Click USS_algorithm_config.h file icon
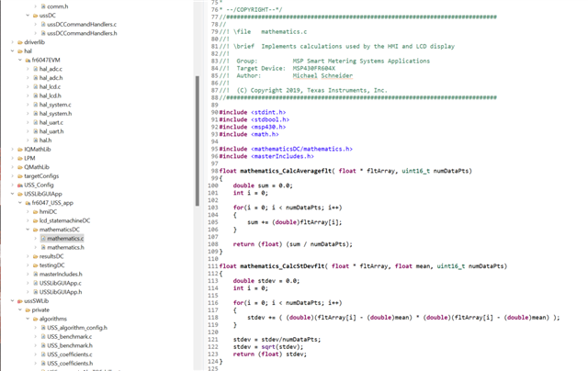The image size is (588, 371). pyautogui.click(x=43, y=328)
